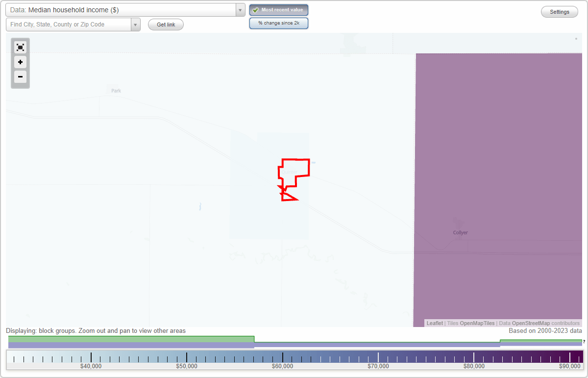Zoom in using the plus icon
The height and width of the screenshot is (378, 588).
coord(20,62)
